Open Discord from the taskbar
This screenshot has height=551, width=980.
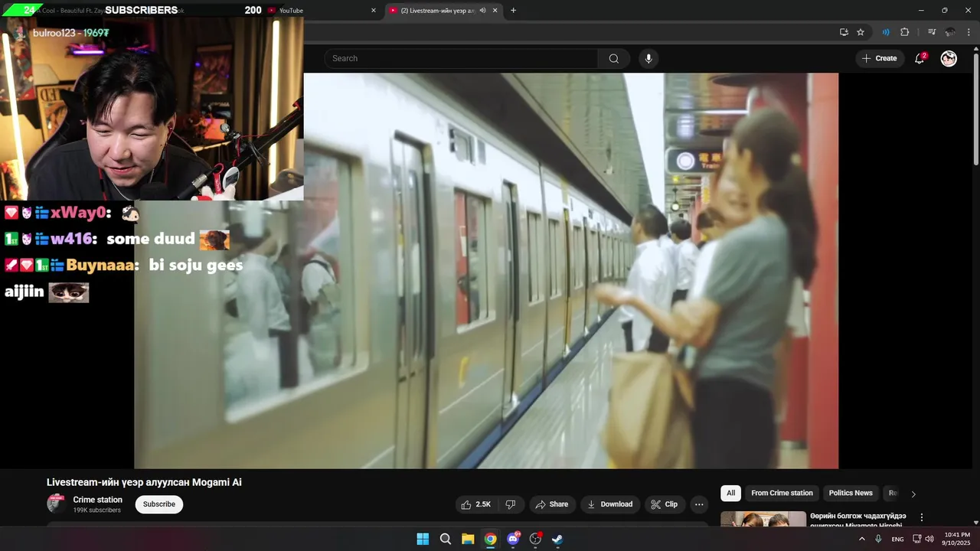513,539
